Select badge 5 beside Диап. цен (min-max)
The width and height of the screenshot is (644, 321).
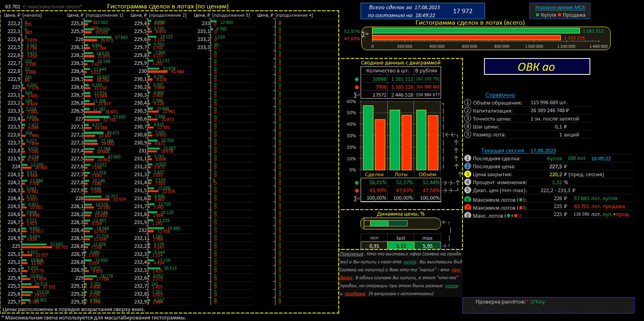click(x=467, y=190)
